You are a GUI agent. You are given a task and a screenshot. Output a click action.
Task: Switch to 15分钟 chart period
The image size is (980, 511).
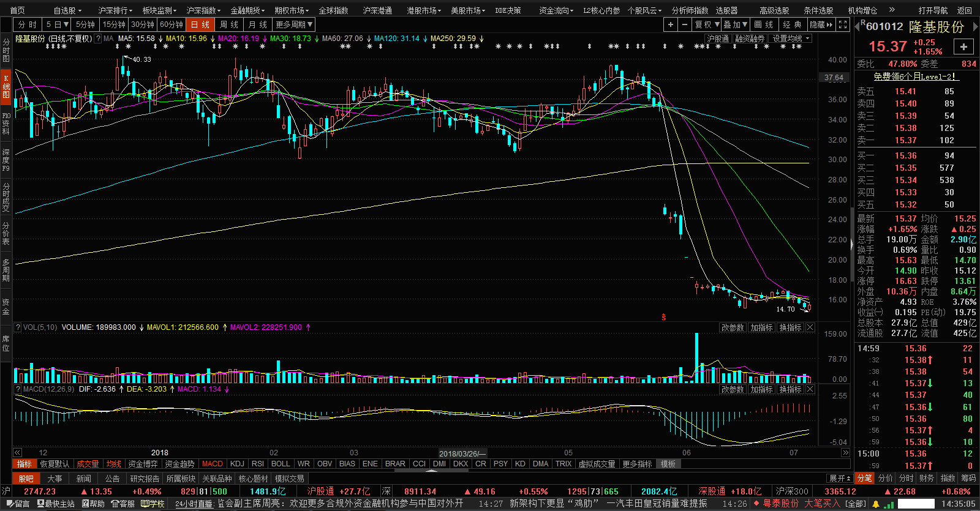click(114, 24)
